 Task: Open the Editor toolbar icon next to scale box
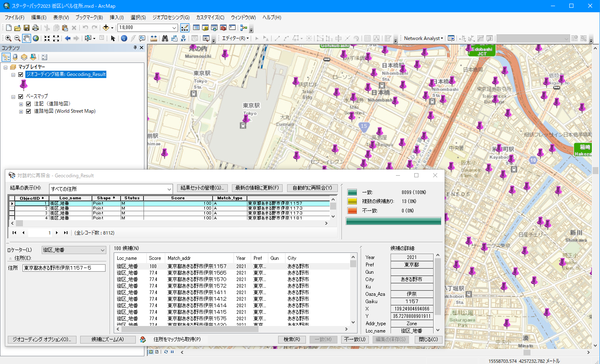click(x=185, y=28)
